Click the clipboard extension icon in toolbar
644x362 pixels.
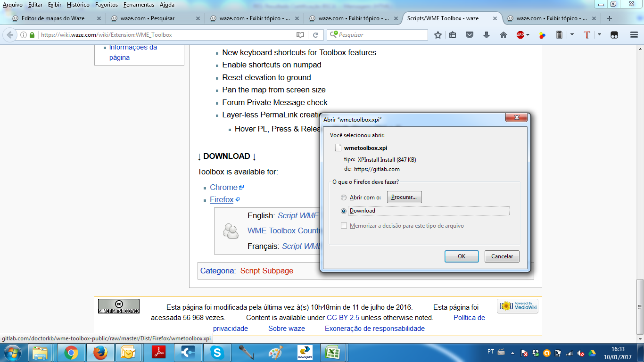(560, 35)
